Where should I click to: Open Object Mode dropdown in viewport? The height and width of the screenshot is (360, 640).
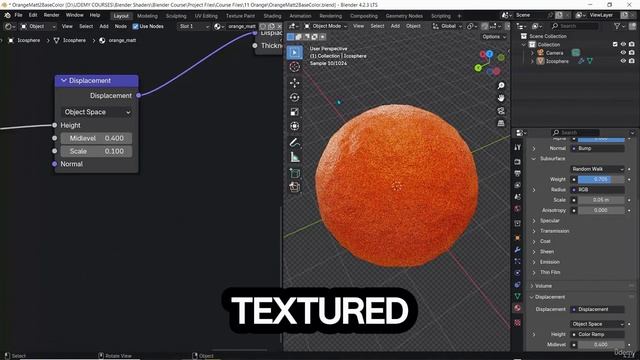[x=325, y=26]
